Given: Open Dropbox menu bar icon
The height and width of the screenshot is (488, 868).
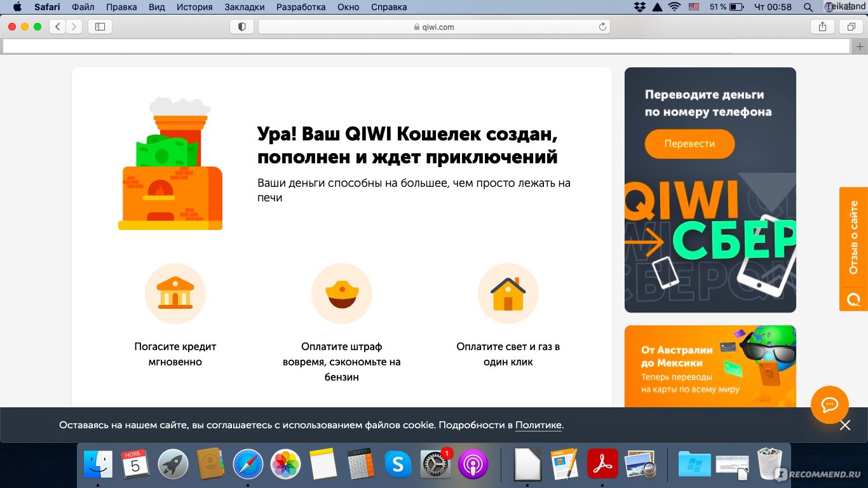Looking at the screenshot, I should point(639,7).
